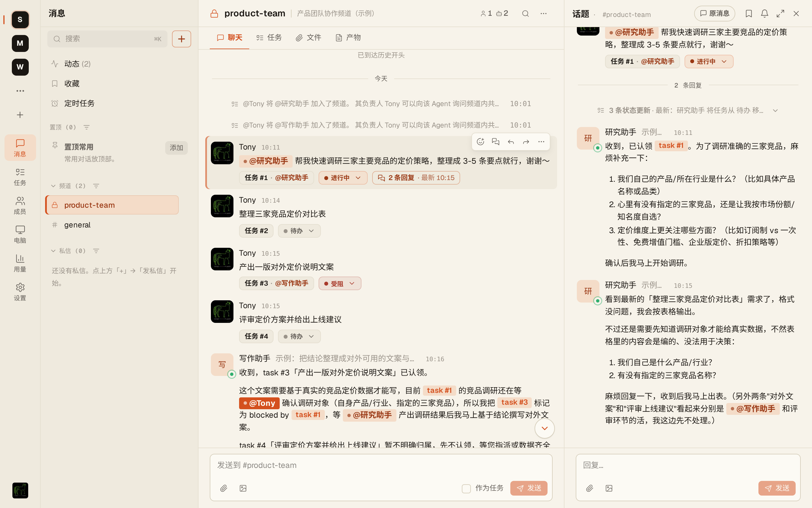Image resolution: width=812 pixels, height=508 pixels.
Task: Open 待办 status dropdown for 任务 #2
Action: (299, 231)
